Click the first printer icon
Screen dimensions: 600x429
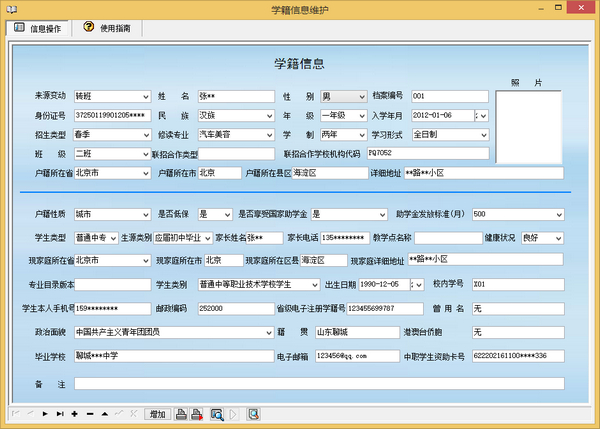coord(182,414)
